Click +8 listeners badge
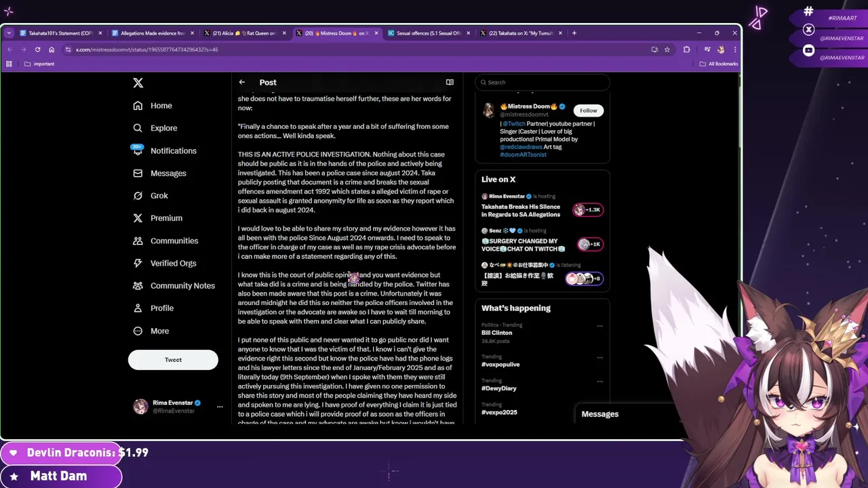This screenshot has width=868, height=488. (x=585, y=279)
